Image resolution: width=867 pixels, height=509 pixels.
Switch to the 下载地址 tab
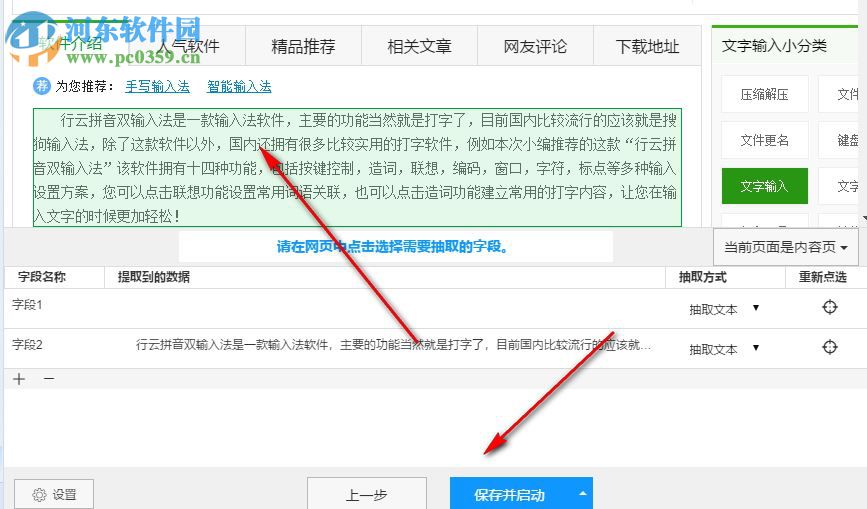point(647,46)
